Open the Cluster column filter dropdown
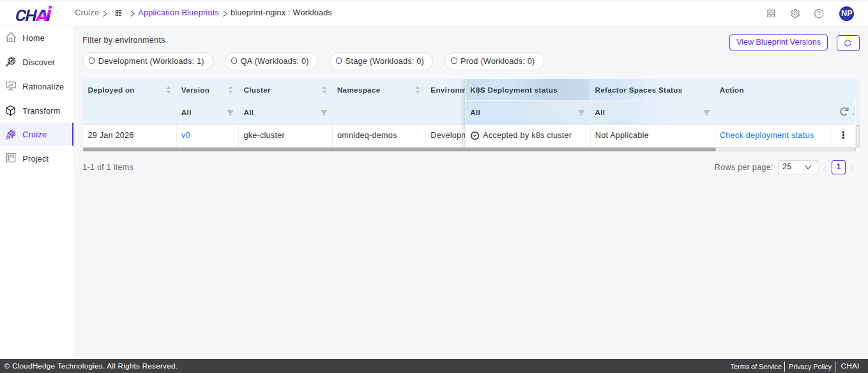 (324, 112)
